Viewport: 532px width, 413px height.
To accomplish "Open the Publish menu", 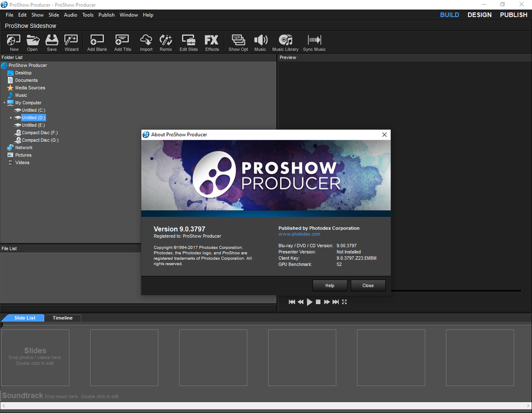I will 106,15.
